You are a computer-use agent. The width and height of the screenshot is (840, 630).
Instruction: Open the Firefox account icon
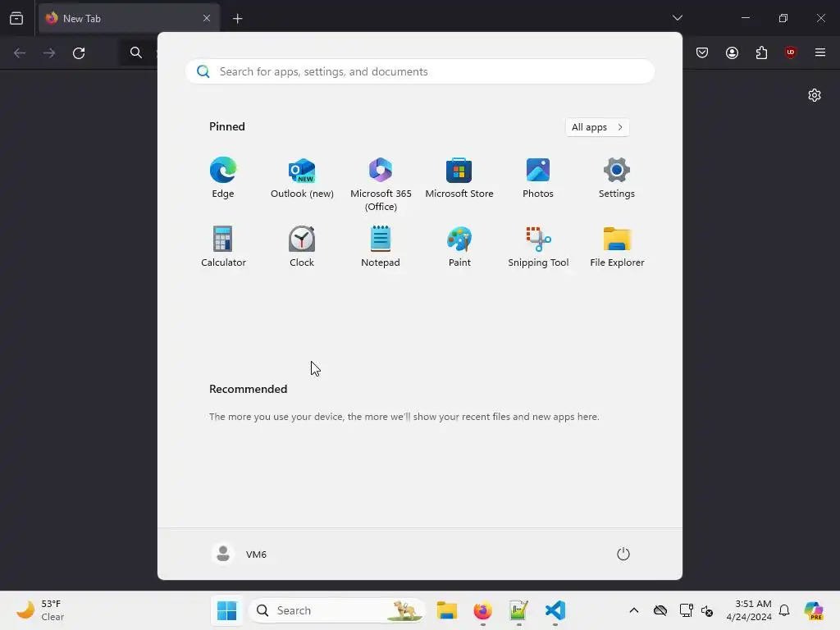click(x=732, y=52)
